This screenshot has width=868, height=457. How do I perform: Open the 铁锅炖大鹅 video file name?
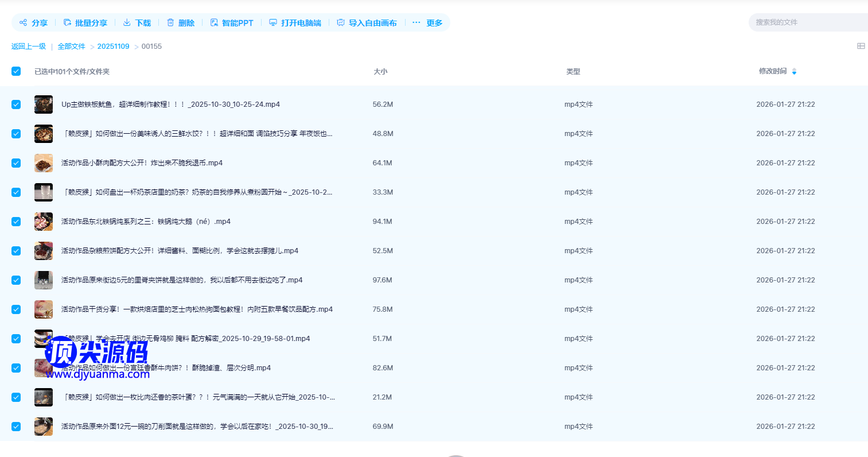[x=146, y=222]
